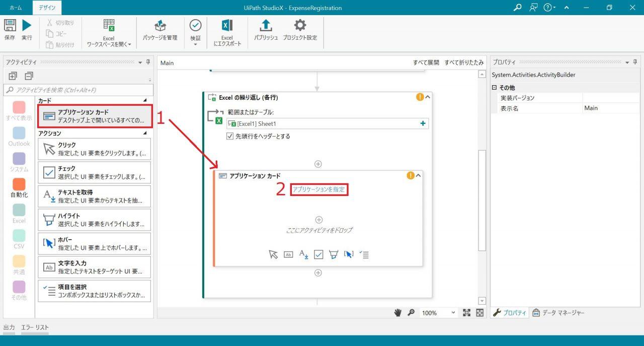644x346 pixels.
Task: Select アプリケーション カード in the activity list
Action: click(95, 116)
